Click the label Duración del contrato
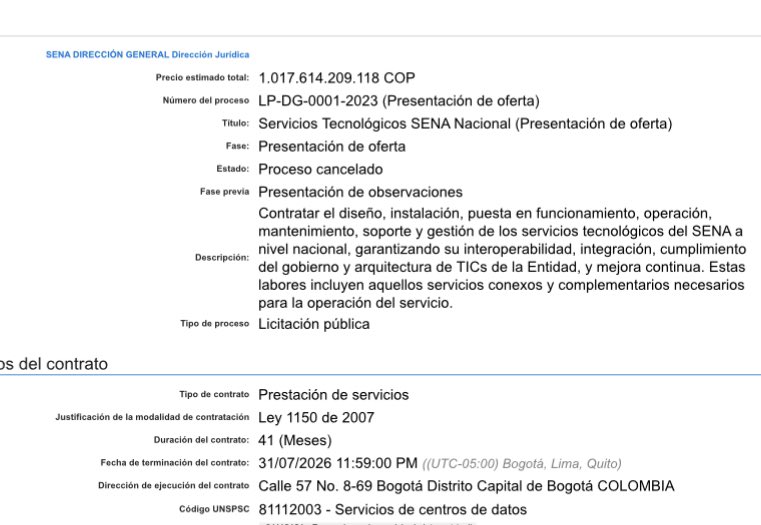This screenshot has width=761, height=525. coord(201,440)
